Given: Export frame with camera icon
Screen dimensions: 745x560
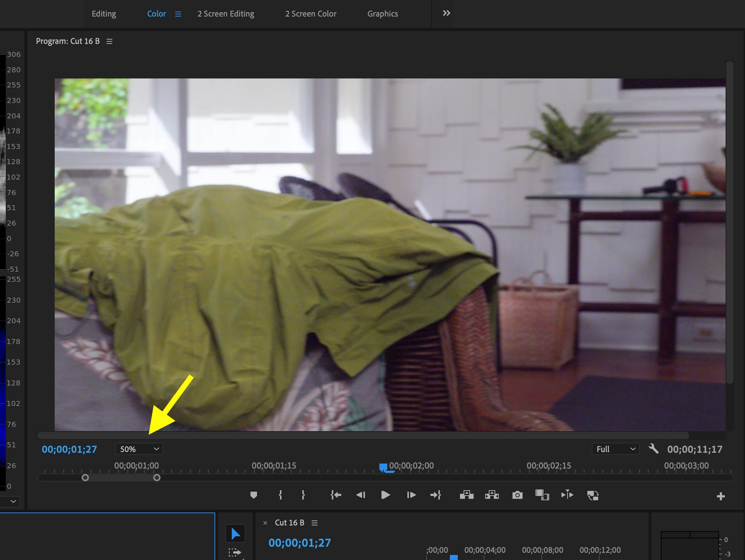Looking at the screenshot, I should tap(517, 495).
